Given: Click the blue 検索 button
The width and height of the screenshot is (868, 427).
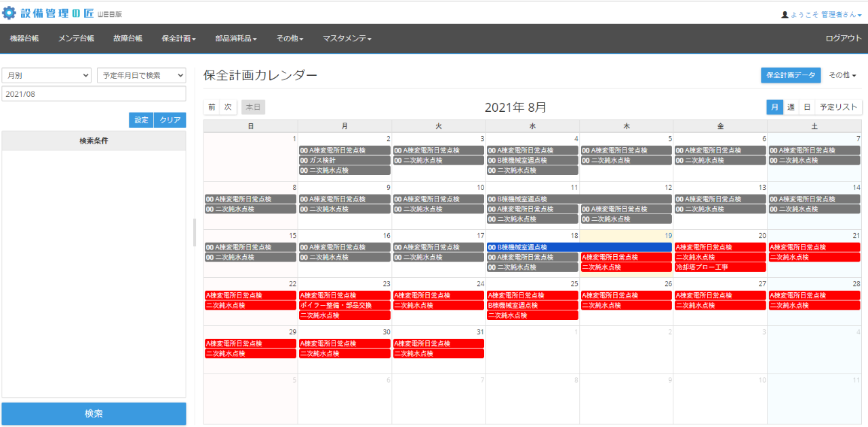Looking at the screenshot, I should pos(94,413).
